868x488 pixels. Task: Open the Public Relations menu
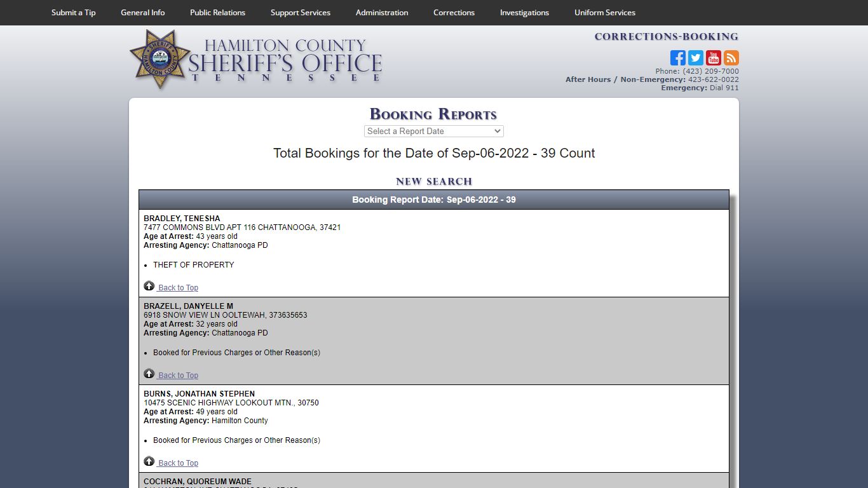tap(217, 13)
